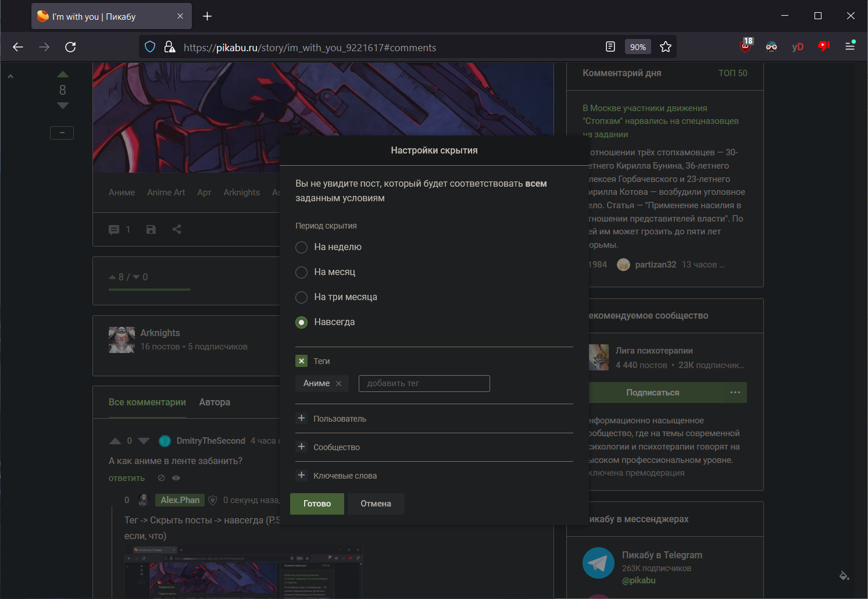Click the chevron at the top left of page
The height and width of the screenshot is (599, 868).
click(x=10, y=76)
